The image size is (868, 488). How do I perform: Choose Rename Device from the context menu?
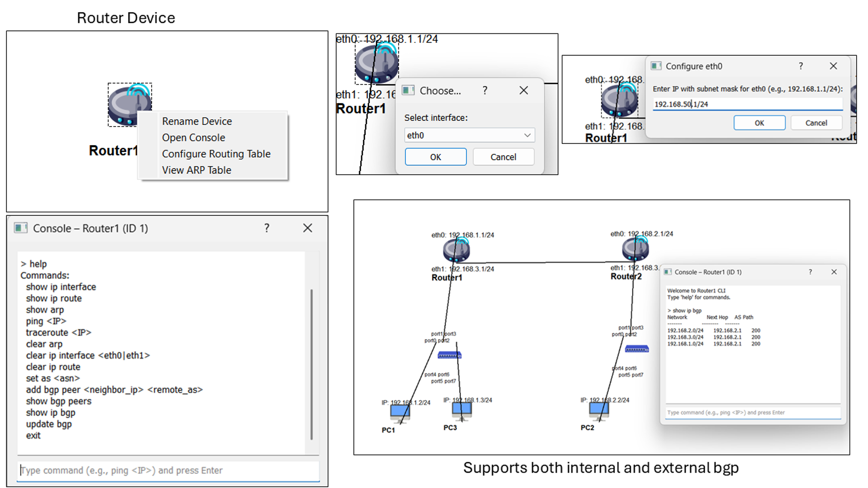[x=197, y=121]
